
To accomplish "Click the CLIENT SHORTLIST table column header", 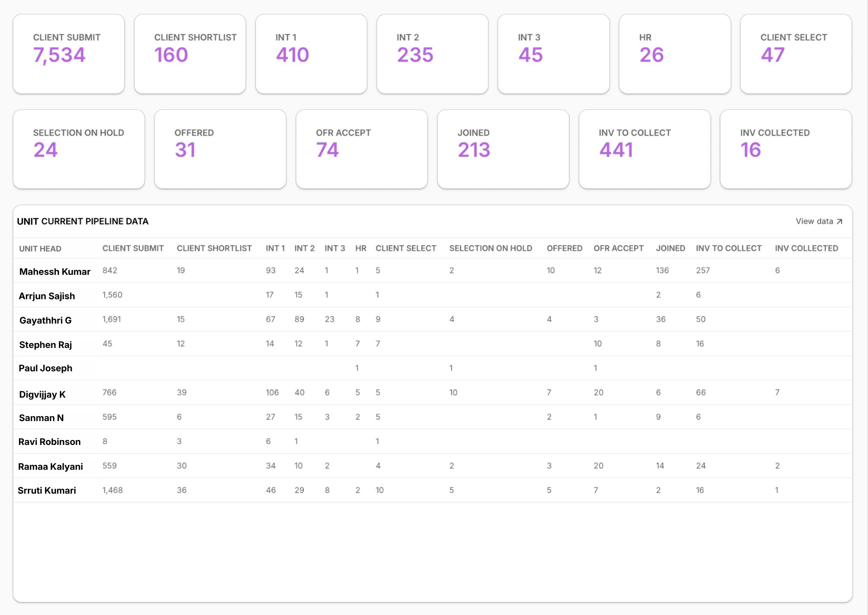I will 214,249.
